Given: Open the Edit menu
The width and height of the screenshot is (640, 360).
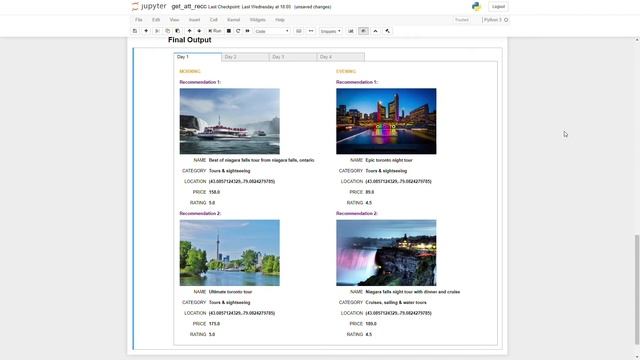Looking at the screenshot, I should [x=156, y=20].
